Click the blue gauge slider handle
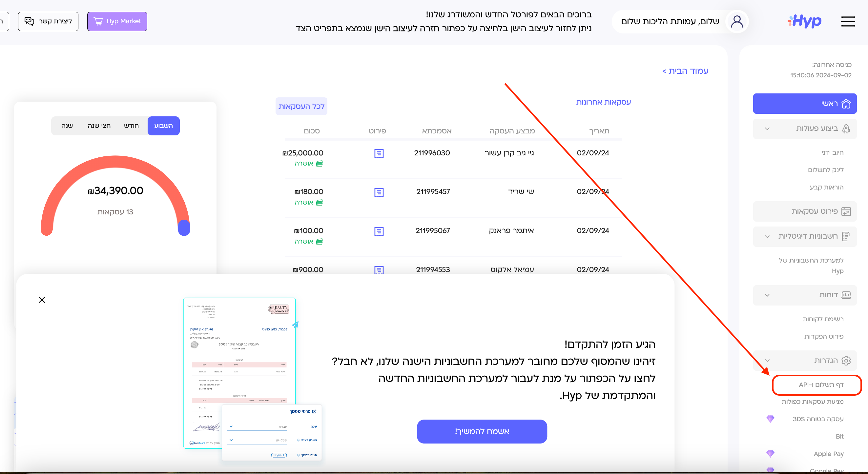Viewport: 868px width, 474px height. 184,227
